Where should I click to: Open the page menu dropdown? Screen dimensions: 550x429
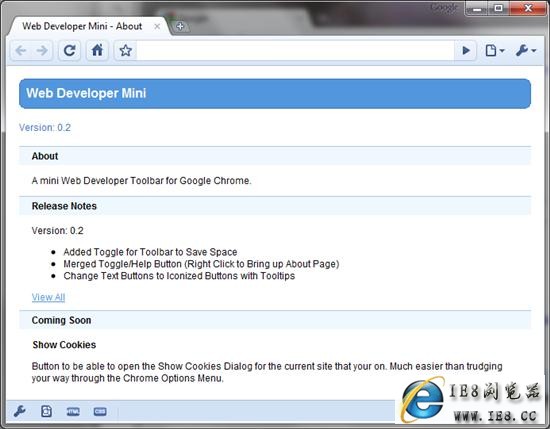495,51
